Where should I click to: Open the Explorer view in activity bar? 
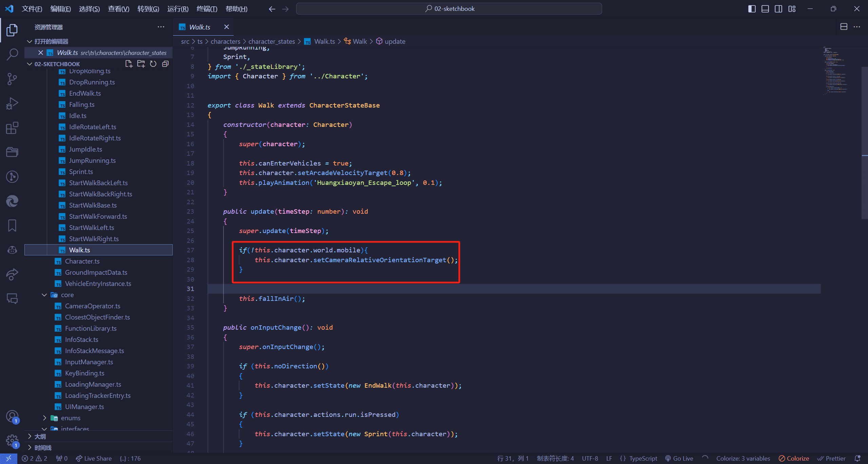12,30
